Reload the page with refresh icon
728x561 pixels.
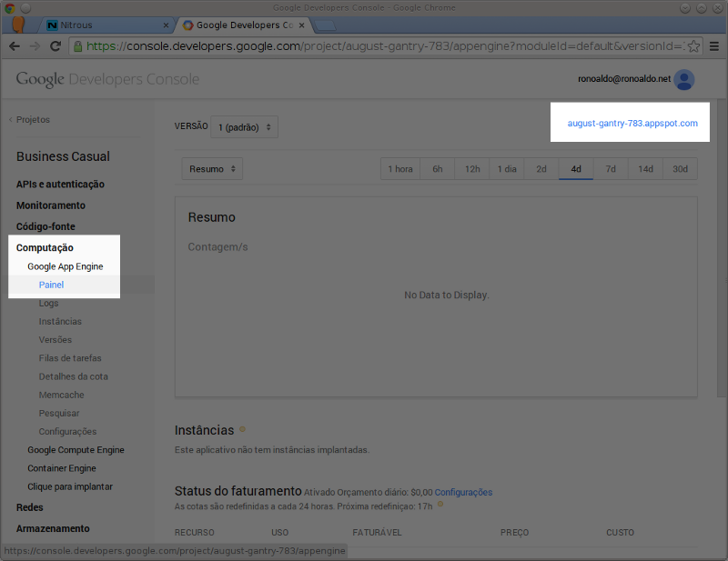[56, 46]
